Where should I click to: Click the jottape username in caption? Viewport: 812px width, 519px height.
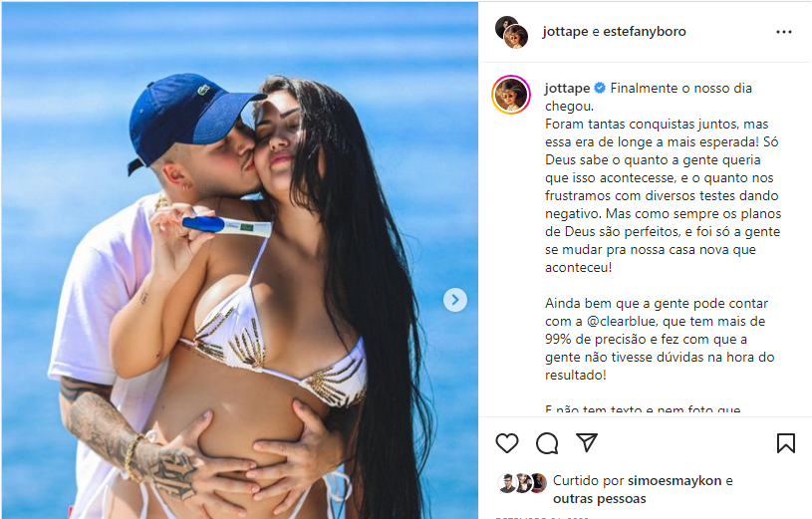click(567, 89)
